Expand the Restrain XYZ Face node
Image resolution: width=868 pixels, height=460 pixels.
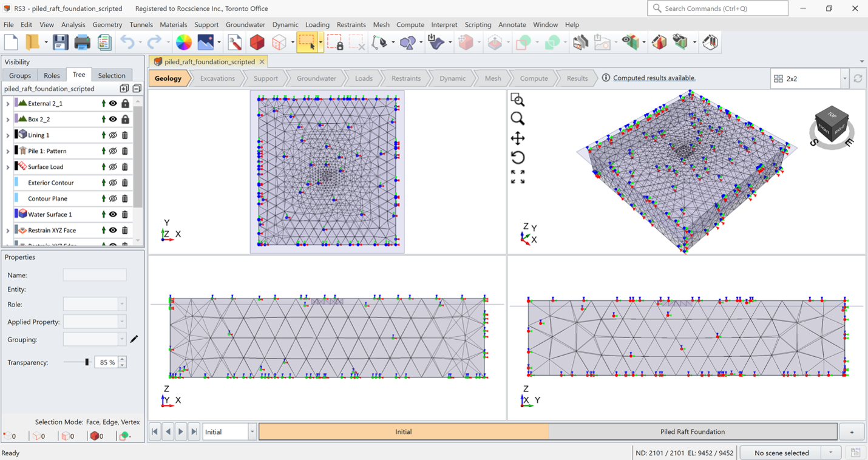(x=8, y=231)
